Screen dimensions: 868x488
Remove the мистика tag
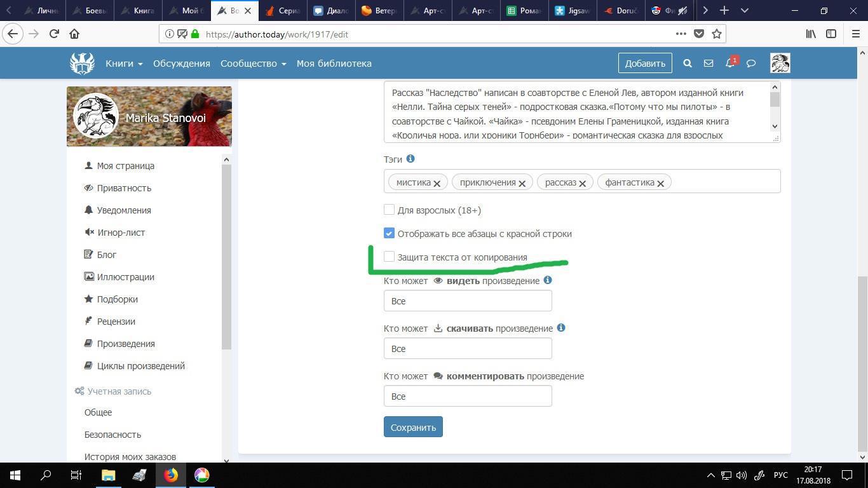[437, 183]
